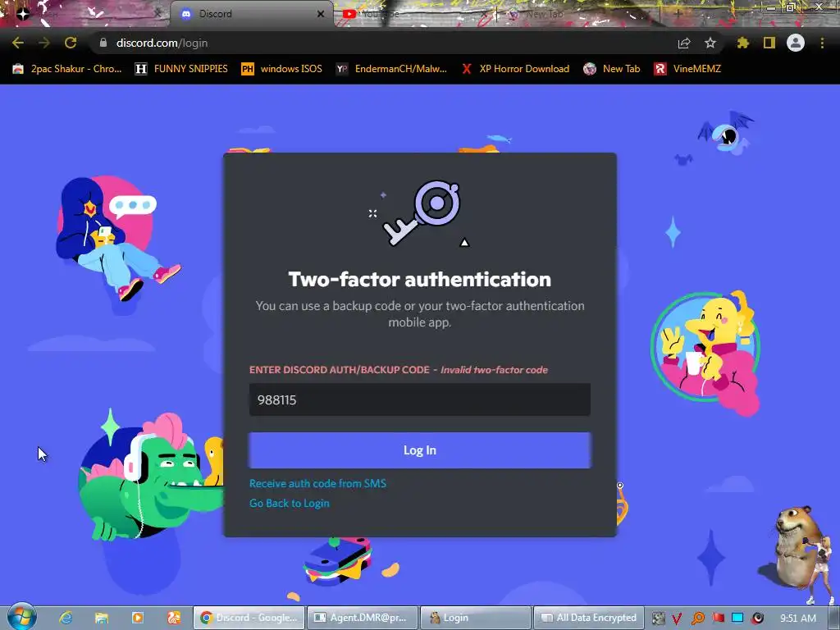The width and height of the screenshot is (840, 630).
Task: Open Windows Explorer folder from the taskbar
Action: 101,618
